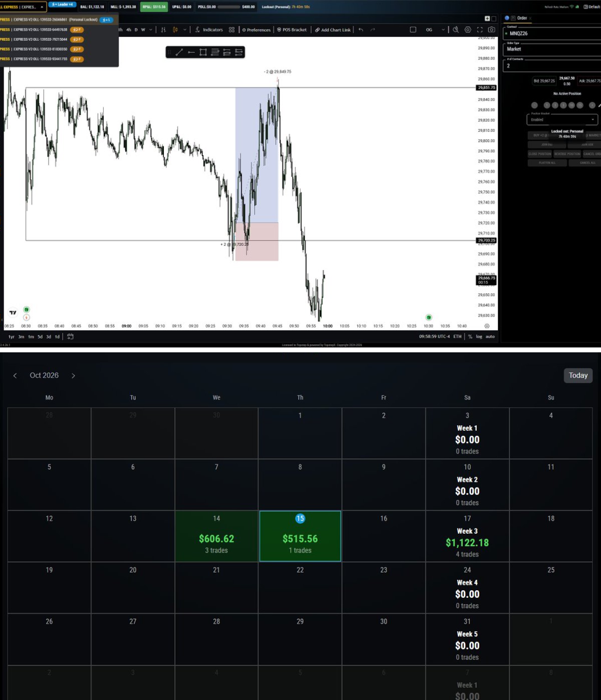
Task: Open chart Preferences
Action: pos(256,30)
